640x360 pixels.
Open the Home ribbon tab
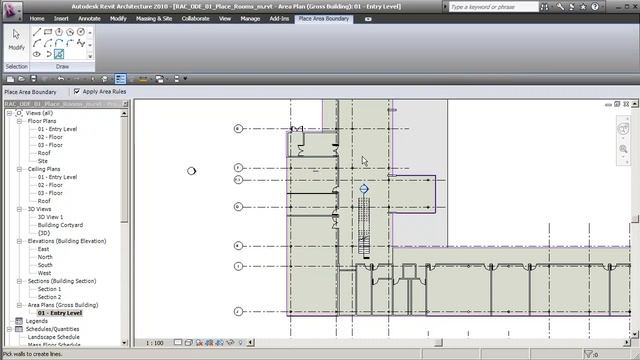point(37,19)
